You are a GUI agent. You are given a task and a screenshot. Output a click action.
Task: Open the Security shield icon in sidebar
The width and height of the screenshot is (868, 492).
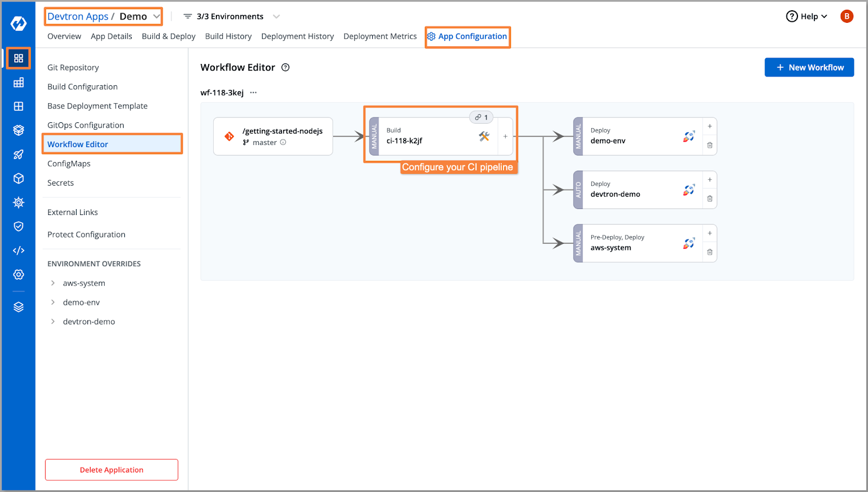coord(18,226)
